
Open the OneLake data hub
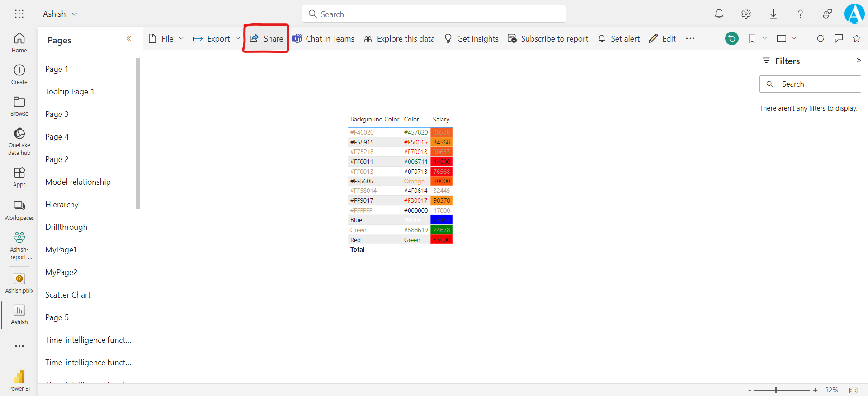coord(19,141)
